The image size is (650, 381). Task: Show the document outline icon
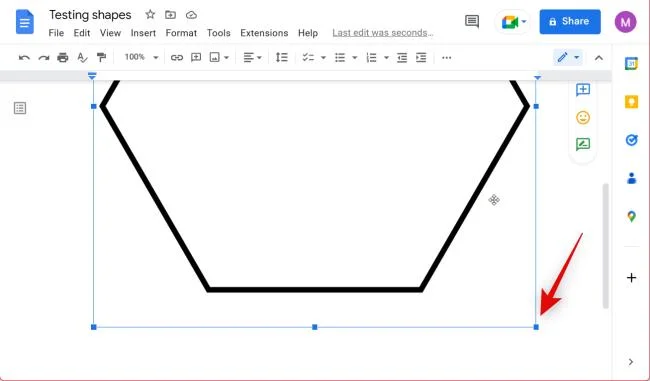coord(20,108)
